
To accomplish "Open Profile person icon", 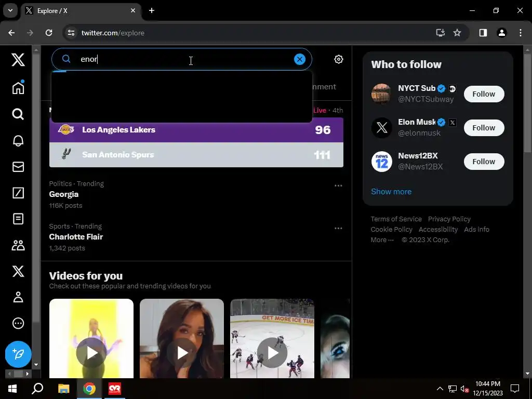I will (18, 297).
